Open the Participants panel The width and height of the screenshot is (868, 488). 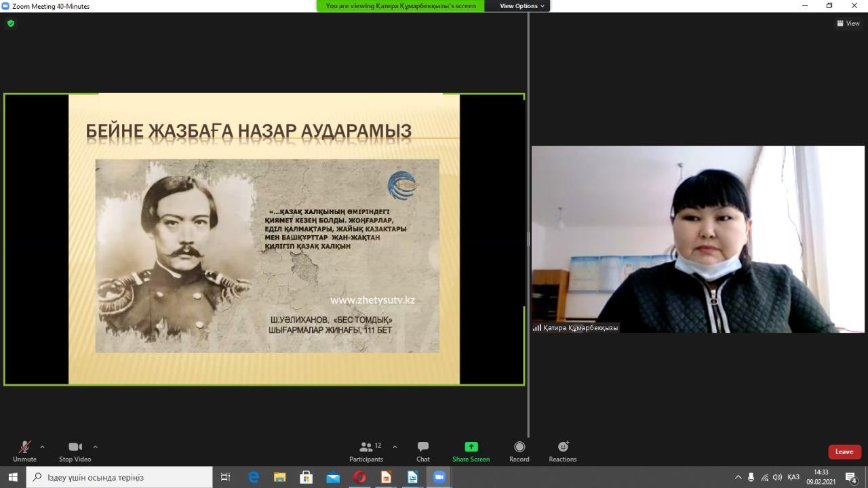pyautogui.click(x=366, y=451)
